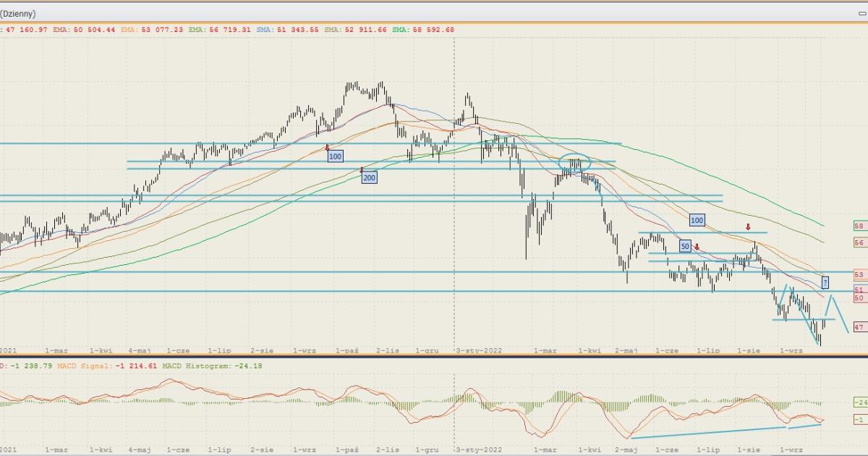Click the 47 price tag on right axis
The height and width of the screenshot is (456, 868).
pyautogui.click(x=859, y=327)
